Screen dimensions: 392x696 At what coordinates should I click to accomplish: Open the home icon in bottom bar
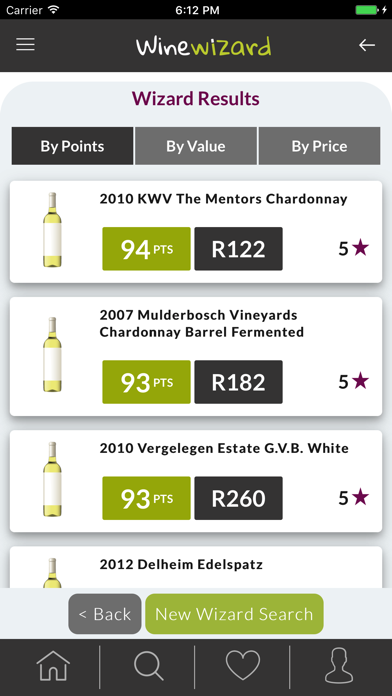(x=53, y=666)
